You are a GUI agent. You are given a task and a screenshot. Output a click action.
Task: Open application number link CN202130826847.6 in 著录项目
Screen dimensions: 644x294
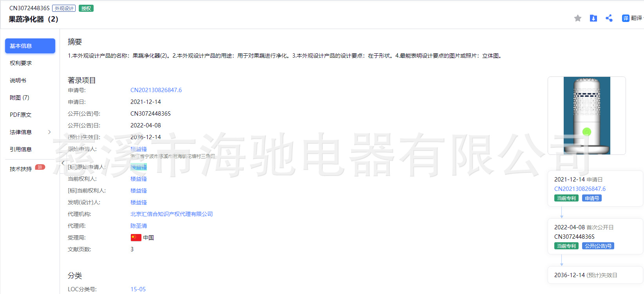coord(156,90)
